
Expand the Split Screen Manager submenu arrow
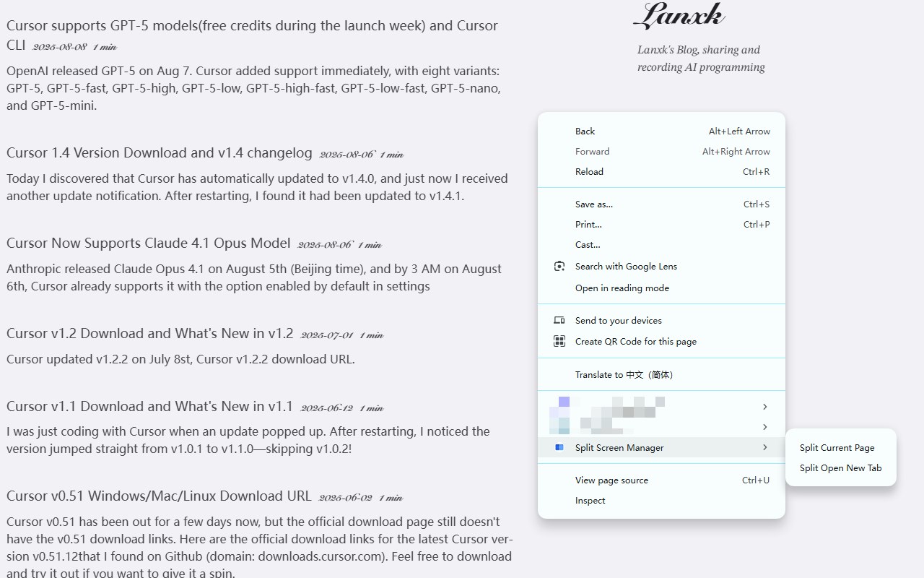point(764,447)
